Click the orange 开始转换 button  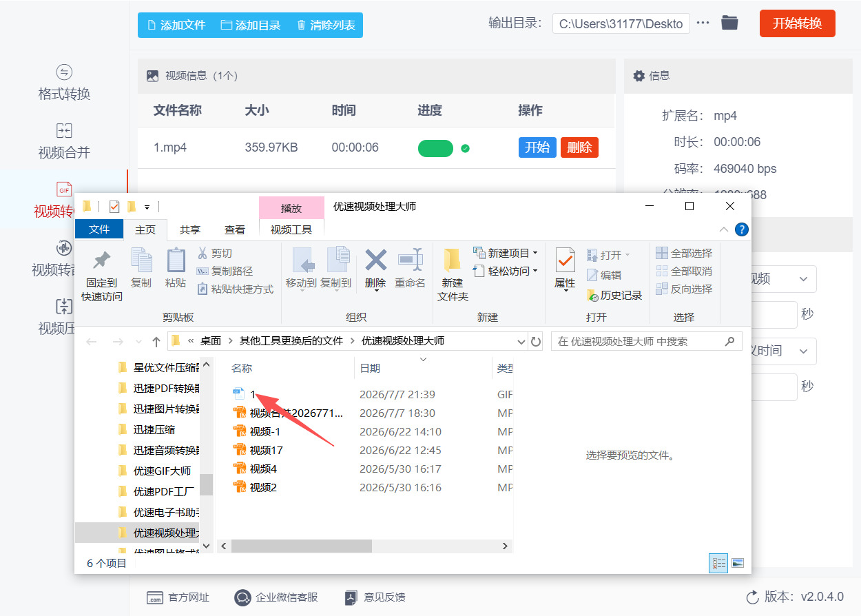(x=797, y=23)
